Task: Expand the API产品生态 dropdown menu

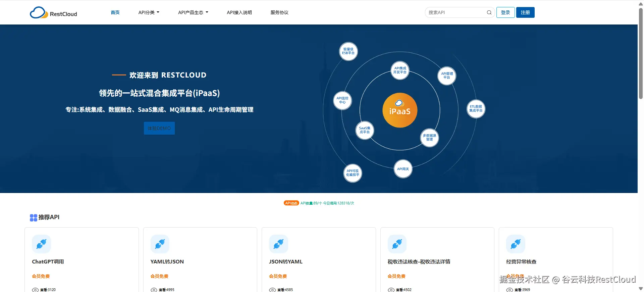Action: click(193, 12)
